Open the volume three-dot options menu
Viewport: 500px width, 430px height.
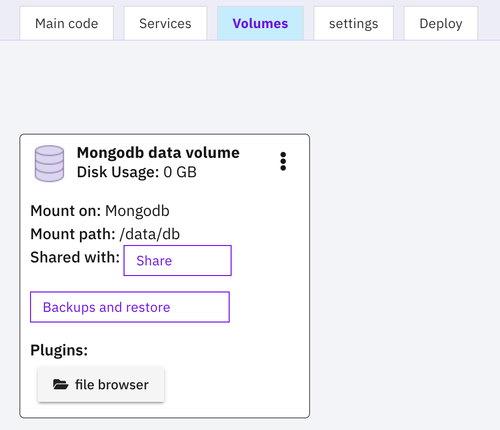(283, 161)
